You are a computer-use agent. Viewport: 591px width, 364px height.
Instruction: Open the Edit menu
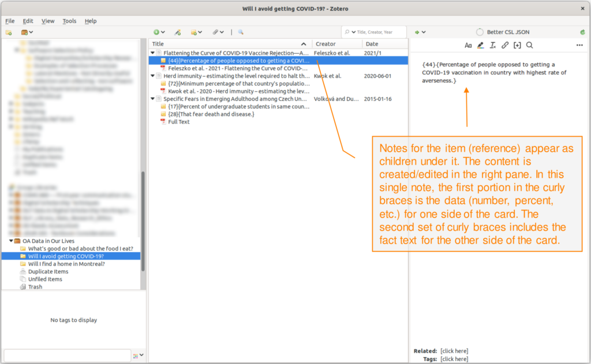pos(28,21)
